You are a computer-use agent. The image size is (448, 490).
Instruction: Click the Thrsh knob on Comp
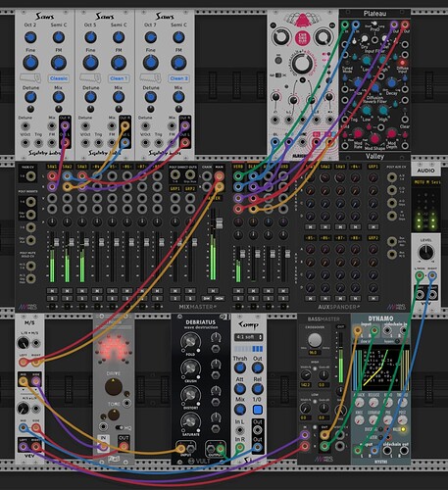point(240,367)
